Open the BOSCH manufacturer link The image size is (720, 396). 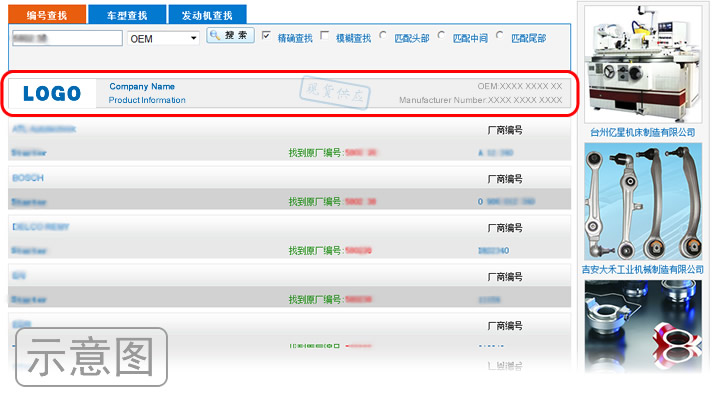coord(28,178)
